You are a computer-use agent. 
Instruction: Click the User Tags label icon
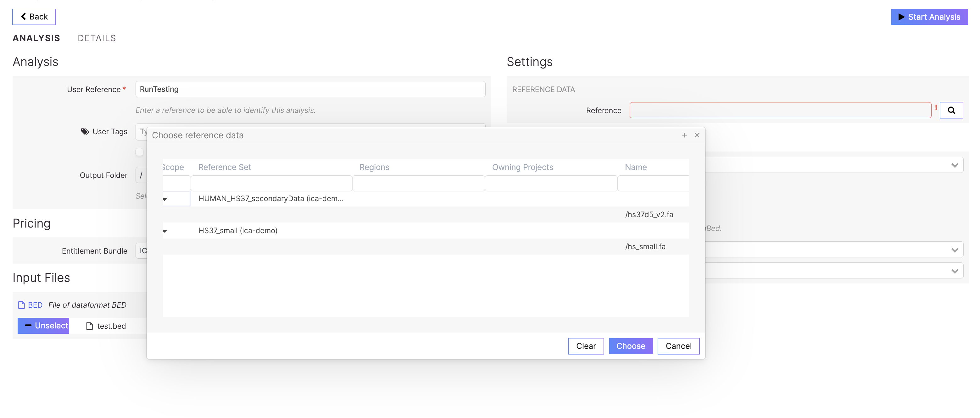click(x=85, y=131)
